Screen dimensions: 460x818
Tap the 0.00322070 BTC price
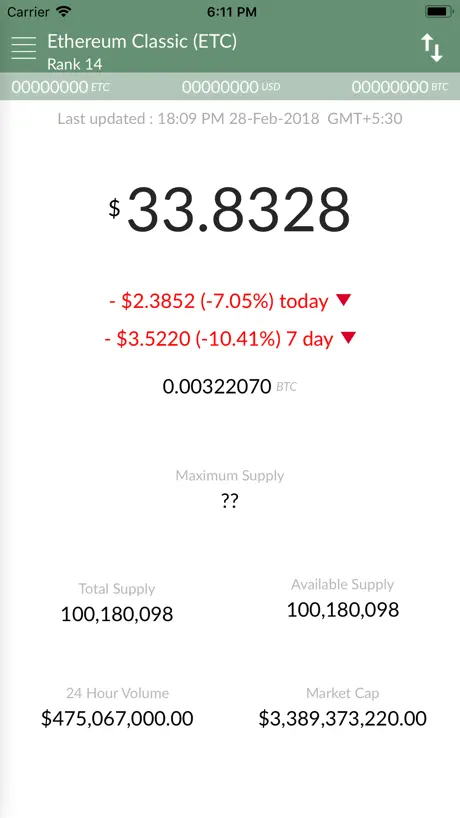tap(230, 387)
